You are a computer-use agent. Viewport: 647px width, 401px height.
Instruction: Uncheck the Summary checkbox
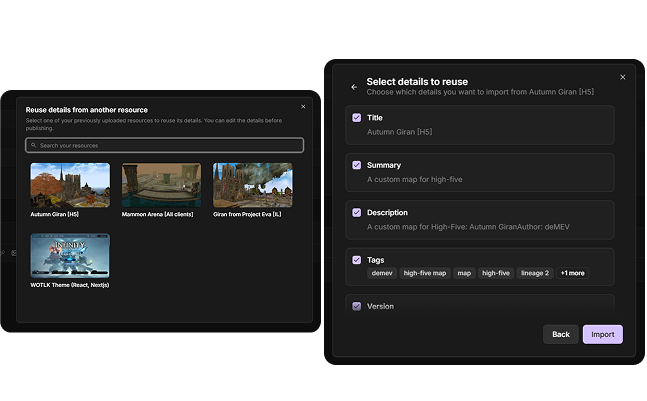pos(357,165)
